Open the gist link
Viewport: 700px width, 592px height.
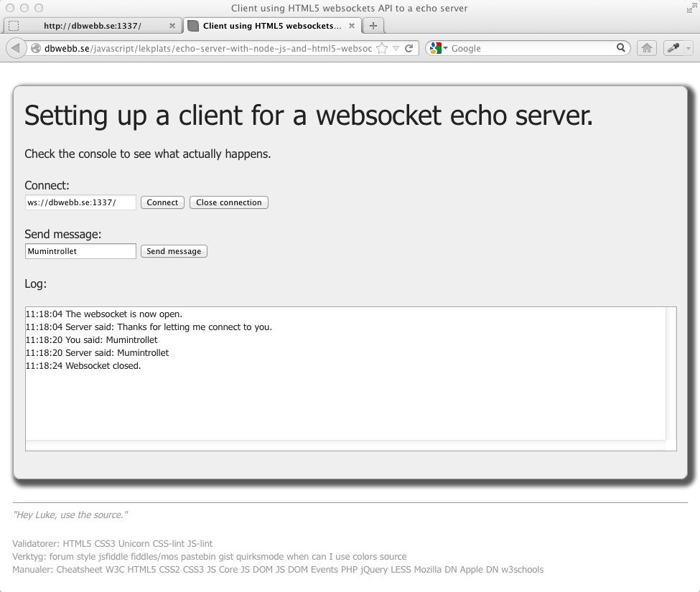[x=226, y=556]
